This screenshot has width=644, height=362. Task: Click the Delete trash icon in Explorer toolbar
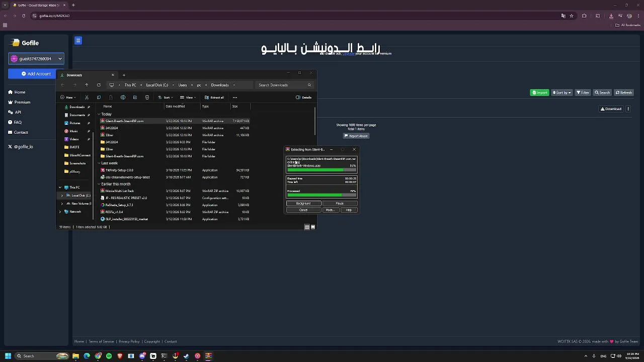click(x=147, y=98)
